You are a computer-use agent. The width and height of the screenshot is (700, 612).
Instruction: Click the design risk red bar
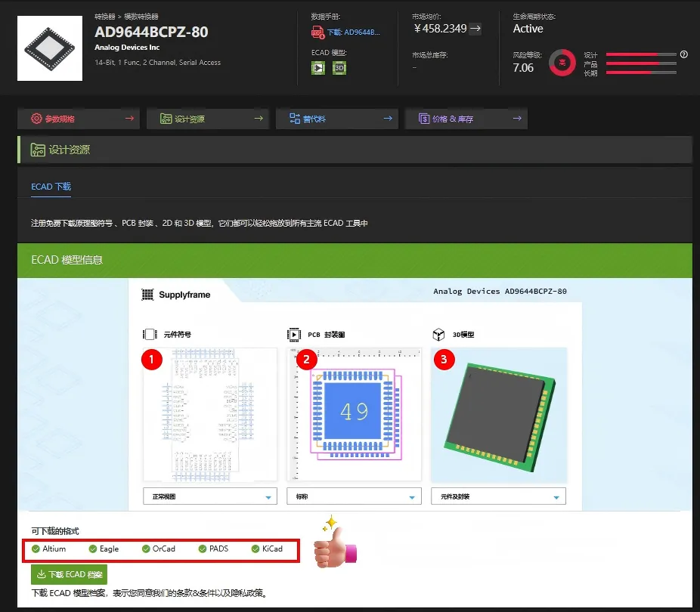[641, 54]
